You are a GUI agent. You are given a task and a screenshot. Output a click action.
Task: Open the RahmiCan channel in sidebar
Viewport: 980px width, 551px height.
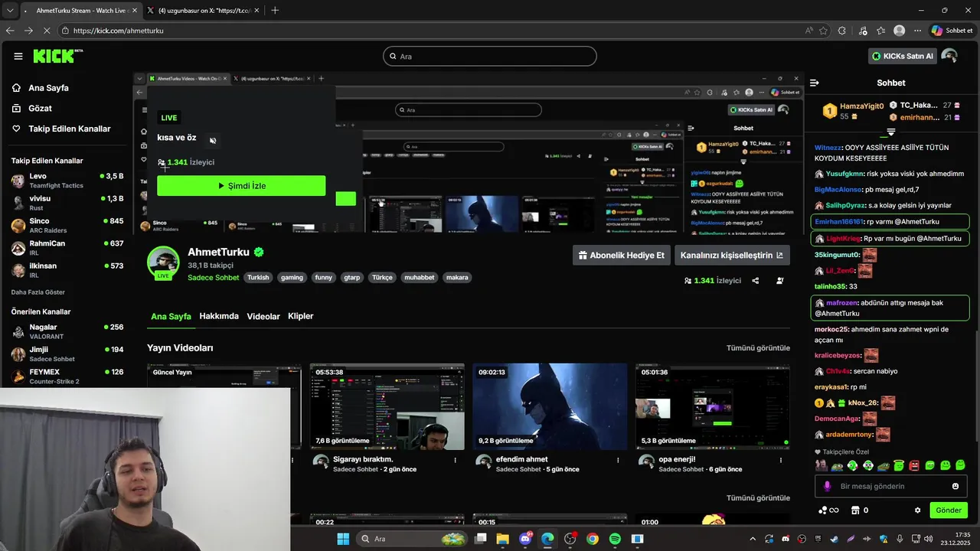(x=67, y=247)
